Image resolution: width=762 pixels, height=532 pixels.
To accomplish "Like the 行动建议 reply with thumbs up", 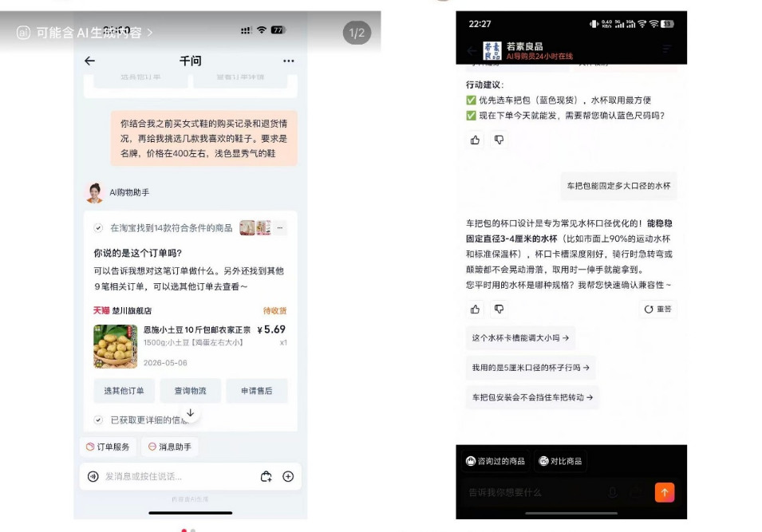I will (x=476, y=140).
